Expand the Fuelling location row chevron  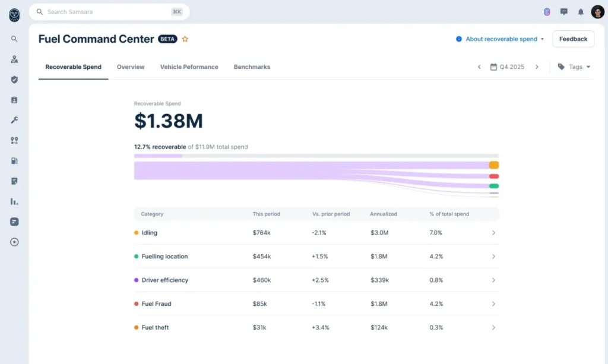point(493,257)
